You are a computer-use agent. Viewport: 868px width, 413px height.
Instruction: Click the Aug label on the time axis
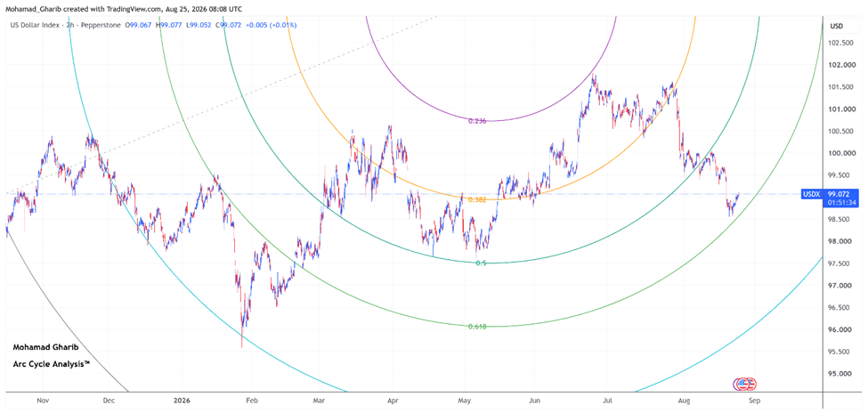point(683,399)
